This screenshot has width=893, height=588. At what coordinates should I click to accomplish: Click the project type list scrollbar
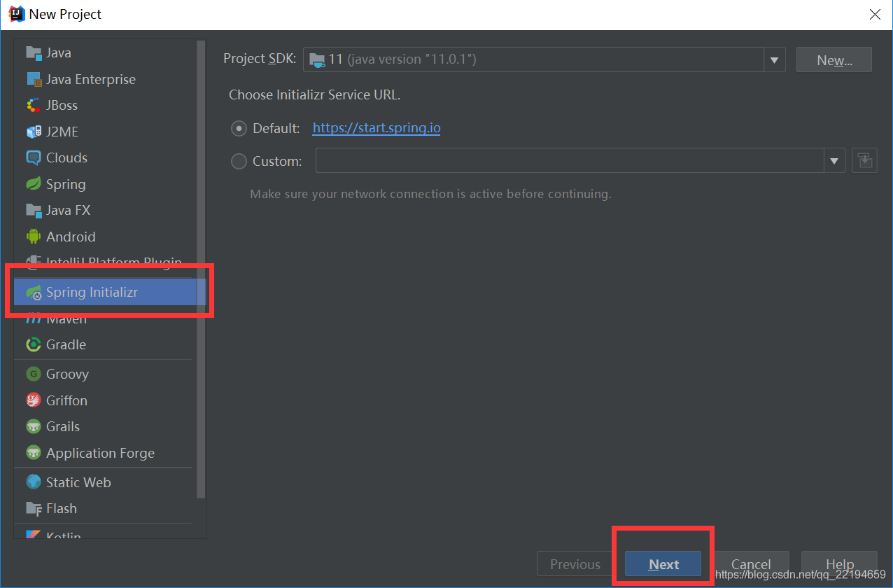pos(201,269)
